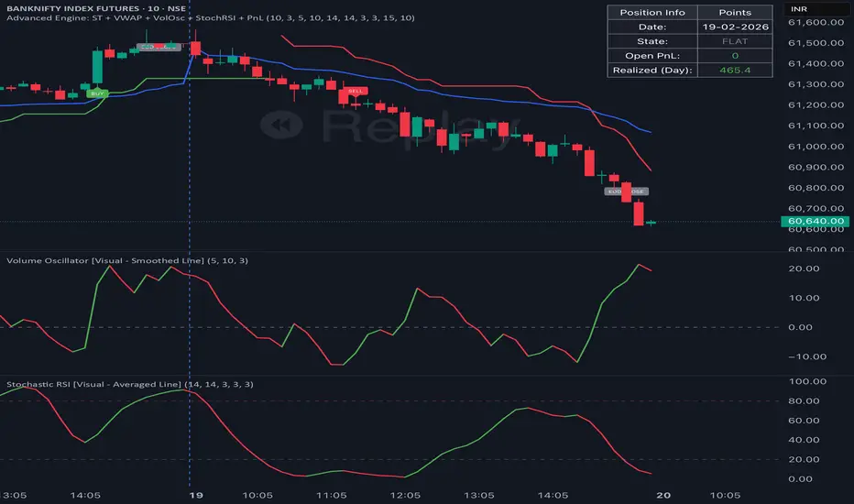Select the Open PnL: label cell

pyautogui.click(x=651, y=56)
